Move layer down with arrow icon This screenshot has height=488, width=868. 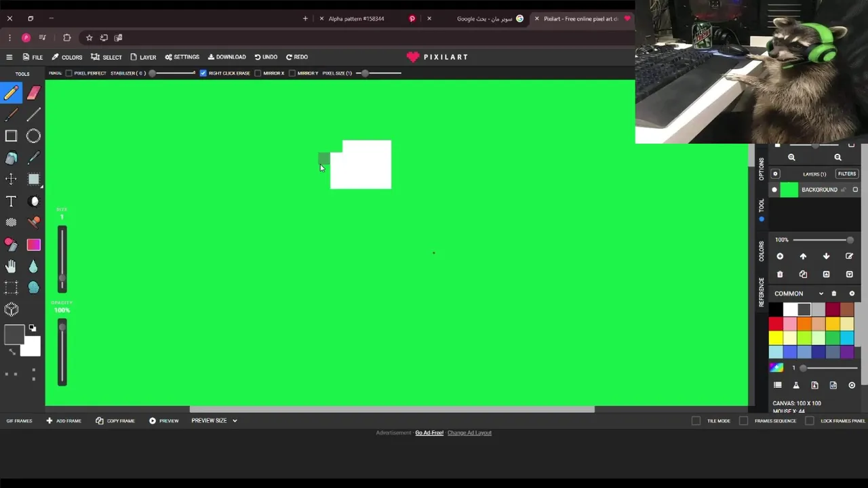(826, 256)
